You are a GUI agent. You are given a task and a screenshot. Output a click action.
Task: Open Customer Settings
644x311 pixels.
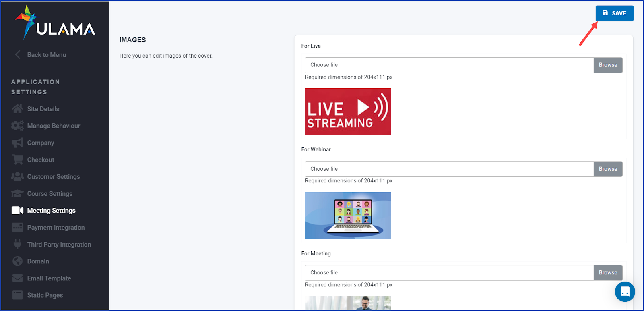click(x=54, y=176)
